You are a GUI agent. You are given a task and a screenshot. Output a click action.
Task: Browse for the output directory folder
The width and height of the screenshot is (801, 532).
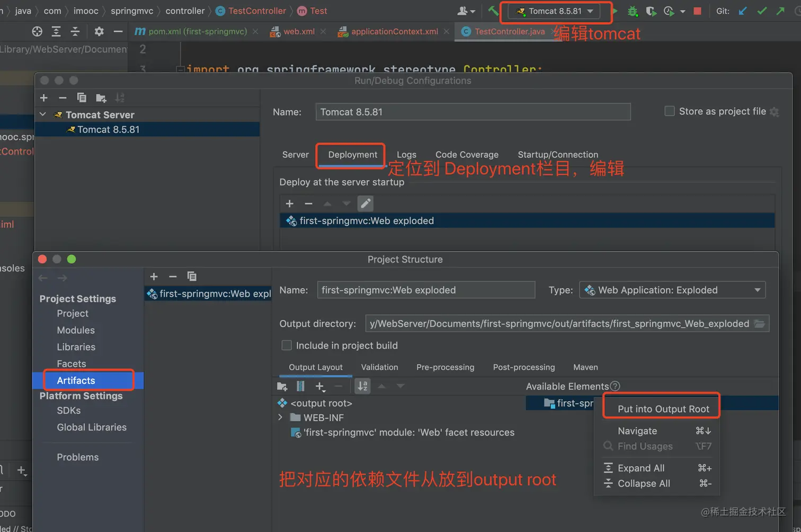pos(760,324)
